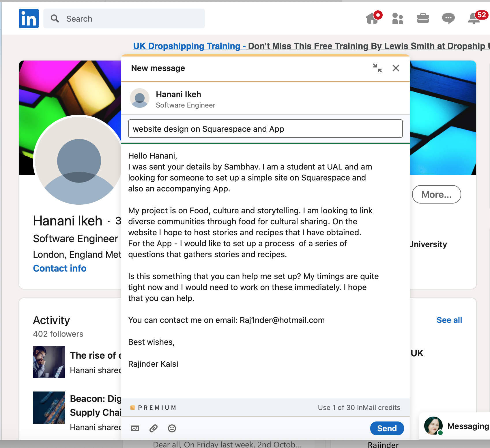Viewport: 490px width, 448px height.
Task: Click the Activity section heading
Action: (x=51, y=320)
